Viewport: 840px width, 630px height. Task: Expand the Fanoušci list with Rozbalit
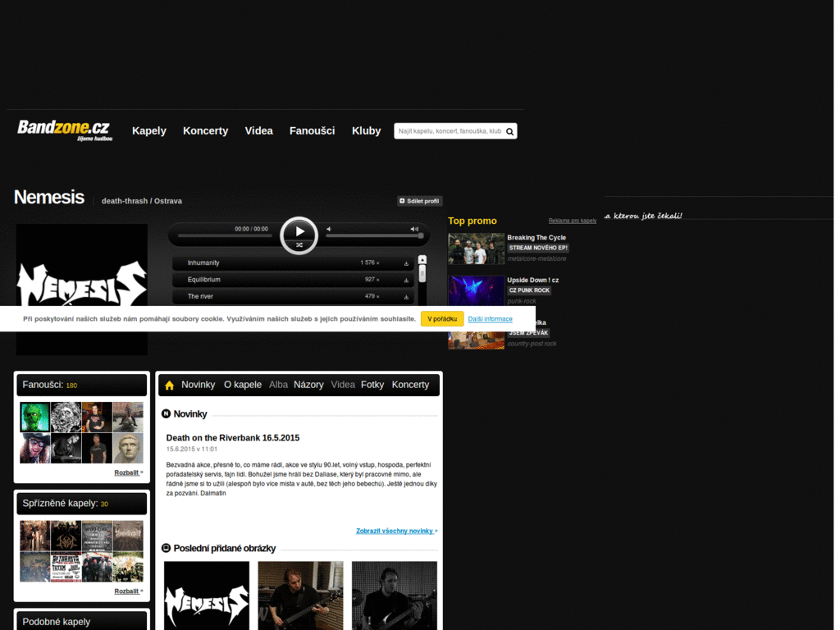[128, 472]
